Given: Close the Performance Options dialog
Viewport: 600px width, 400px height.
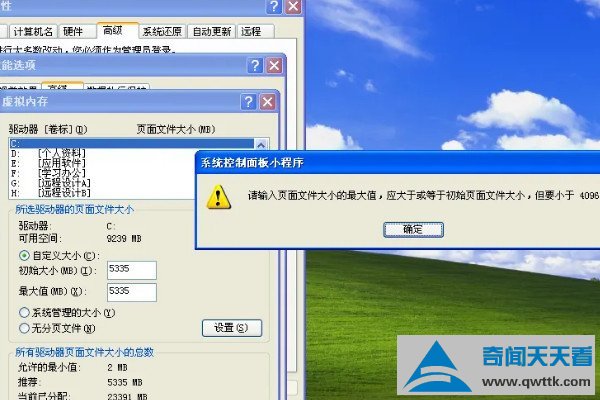Looking at the screenshot, I should tap(274, 65).
